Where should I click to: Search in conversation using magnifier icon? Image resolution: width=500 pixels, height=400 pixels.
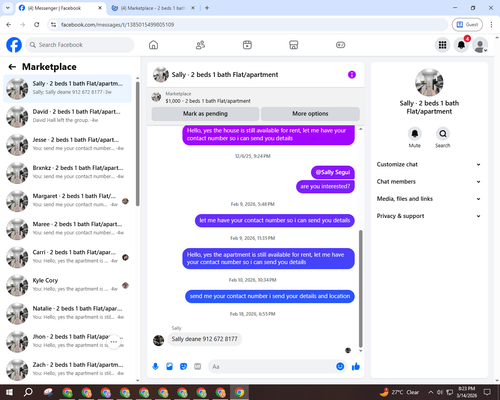443,134
